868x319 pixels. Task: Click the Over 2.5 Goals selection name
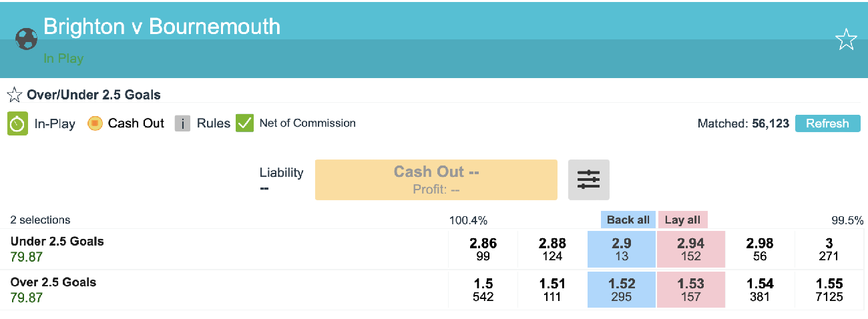[53, 282]
